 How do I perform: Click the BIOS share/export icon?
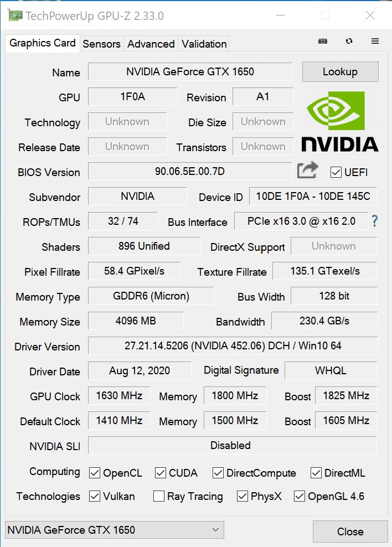307,170
